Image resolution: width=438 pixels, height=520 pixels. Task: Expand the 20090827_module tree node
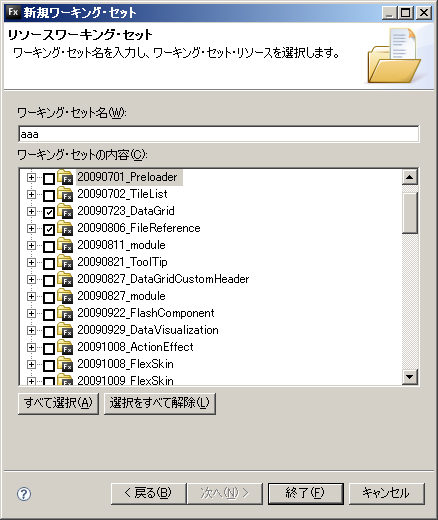[x=31, y=296]
